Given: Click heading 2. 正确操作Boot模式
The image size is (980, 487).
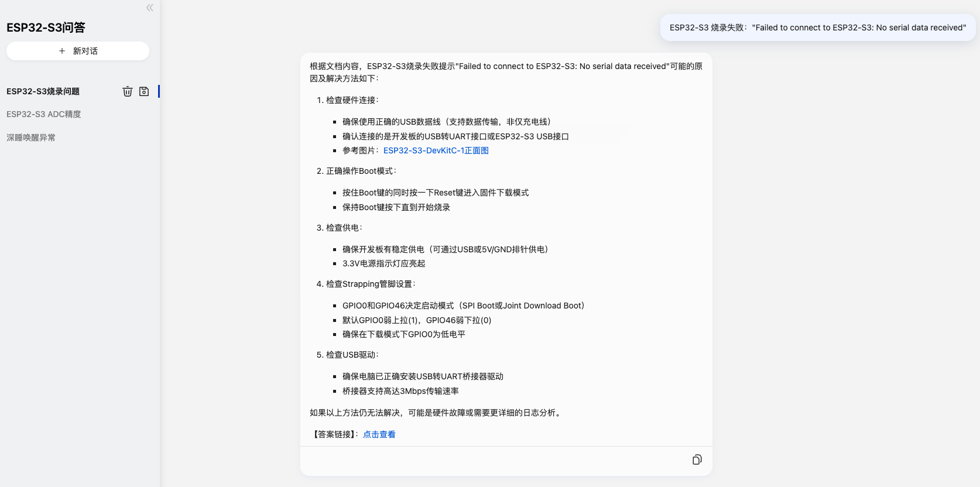Looking at the screenshot, I should pos(357,171).
